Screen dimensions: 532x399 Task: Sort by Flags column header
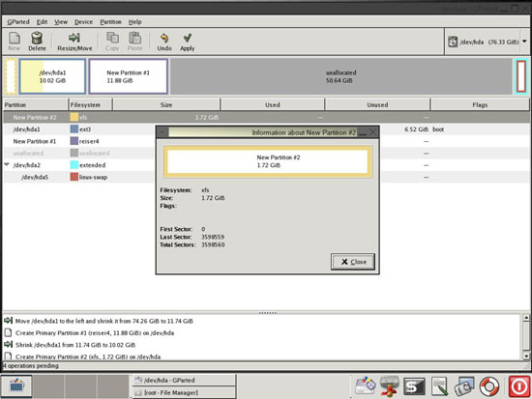(480, 104)
